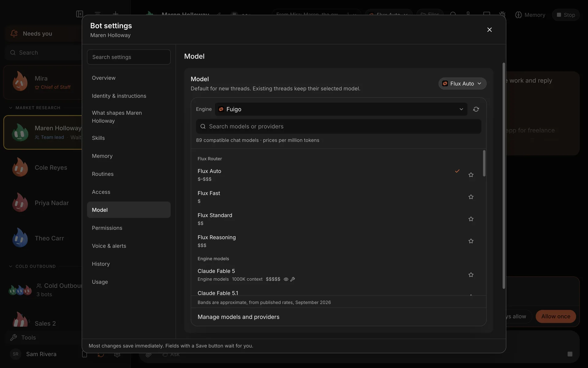The height and width of the screenshot is (368, 588).
Task: Collapse the Market Research section
Action: coord(11,108)
